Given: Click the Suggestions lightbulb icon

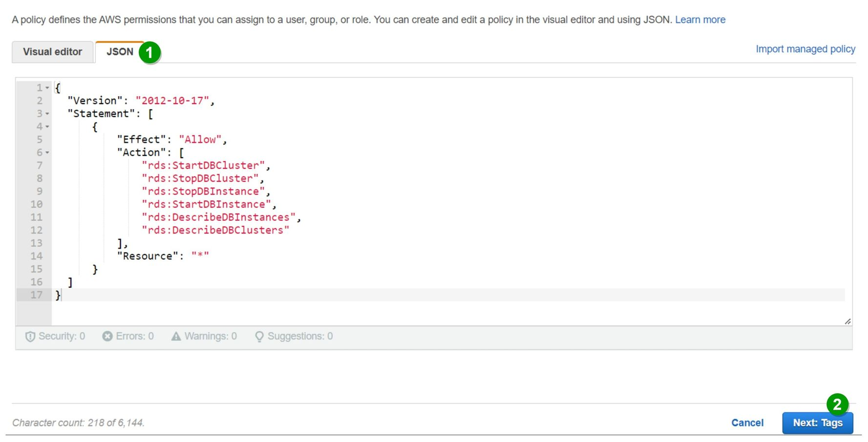Looking at the screenshot, I should tap(259, 337).
